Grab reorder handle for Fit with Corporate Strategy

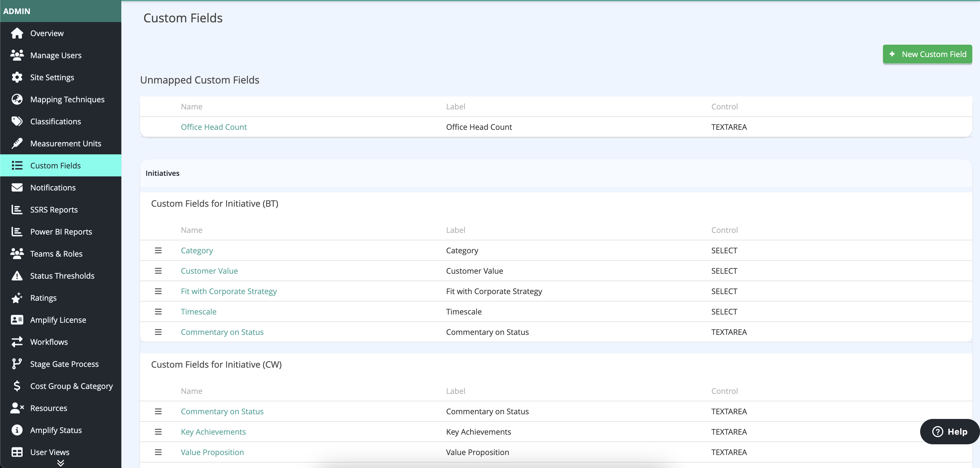pos(158,291)
